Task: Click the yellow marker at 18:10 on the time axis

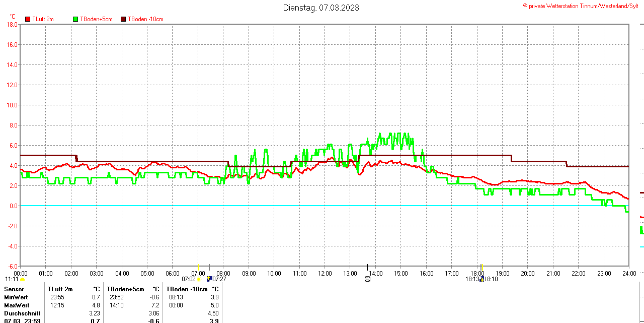Action: pyautogui.click(x=481, y=267)
